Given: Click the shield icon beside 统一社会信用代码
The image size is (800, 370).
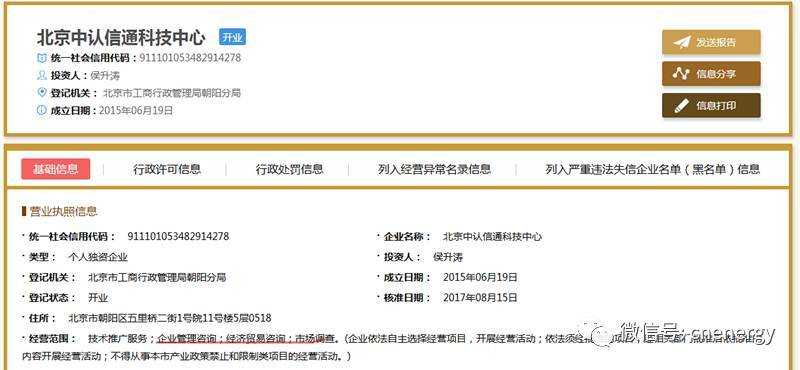Looking at the screenshot, I should tap(42, 58).
